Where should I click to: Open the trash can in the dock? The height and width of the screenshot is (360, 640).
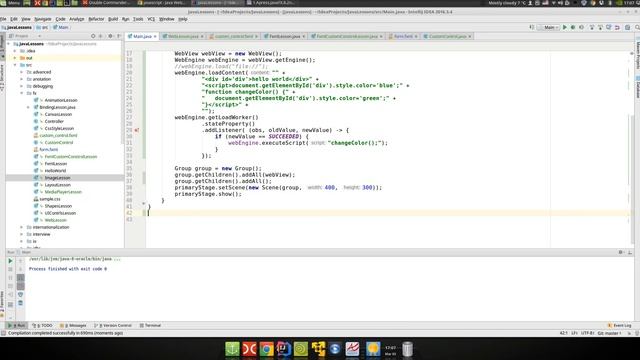(407, 349)
